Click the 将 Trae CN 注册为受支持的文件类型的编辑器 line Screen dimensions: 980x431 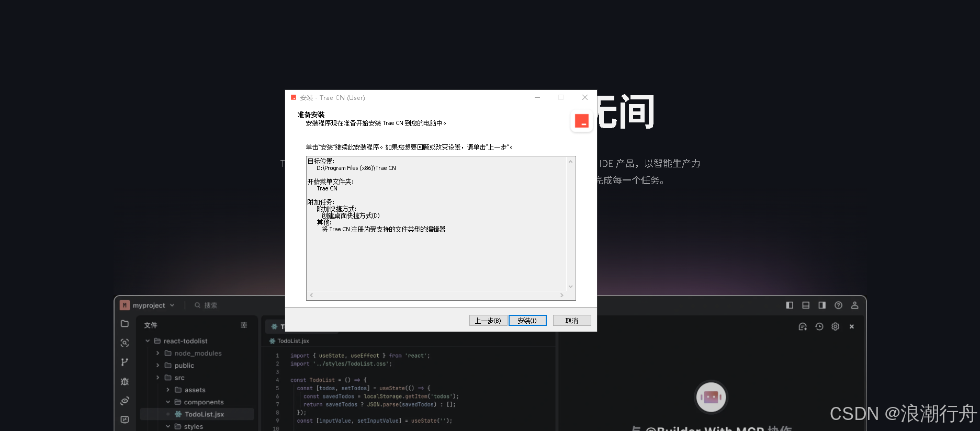384,229
